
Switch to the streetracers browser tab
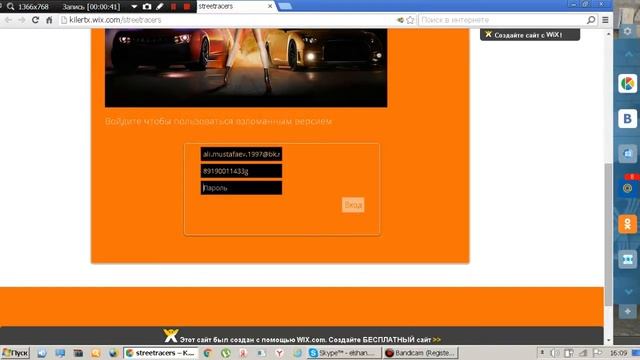click(x=232, y=7)
